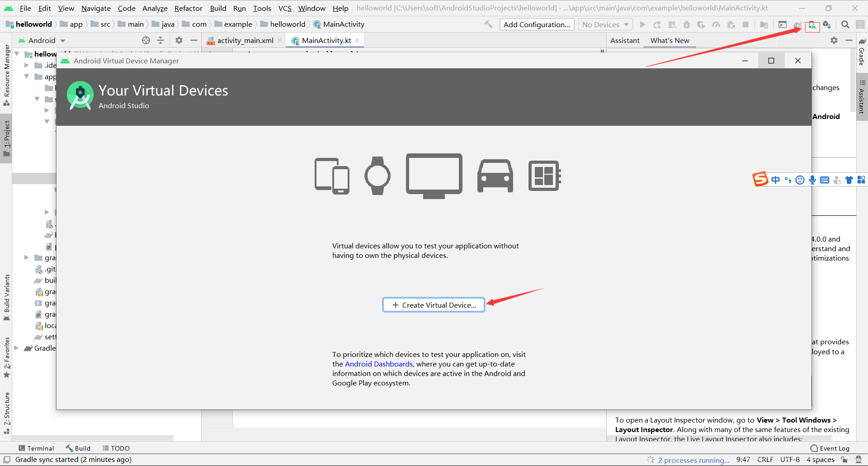Switch to MainActivity.kt editor tab
868x466 pixels.
tap(326, 40)
